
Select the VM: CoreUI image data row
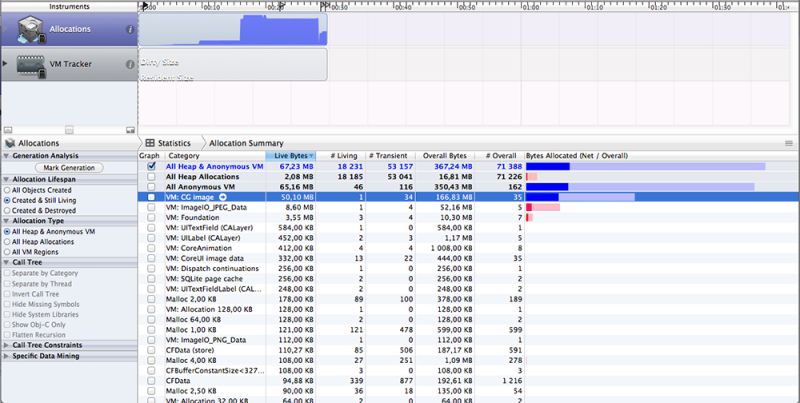coord(469,258)
